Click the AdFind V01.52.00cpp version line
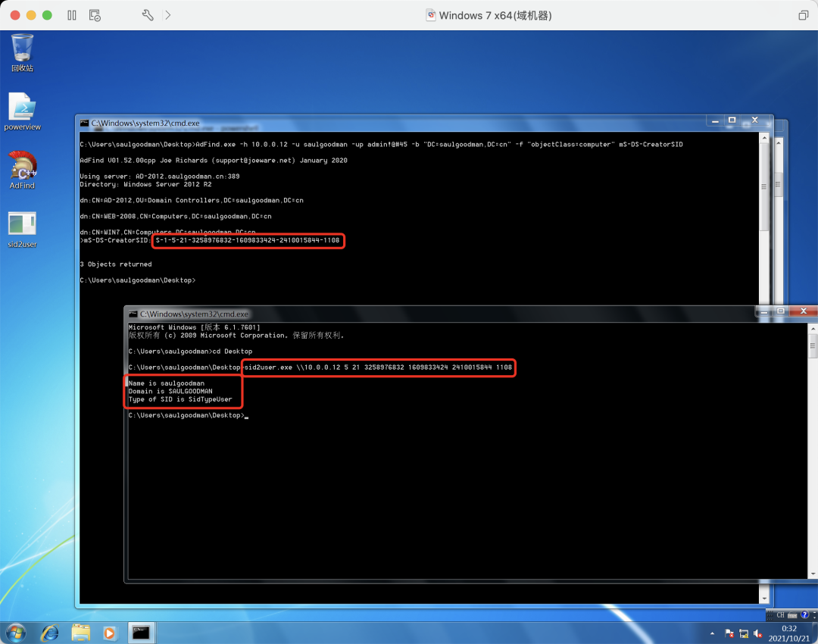This screenshot has height=644, width=818. 214,160
